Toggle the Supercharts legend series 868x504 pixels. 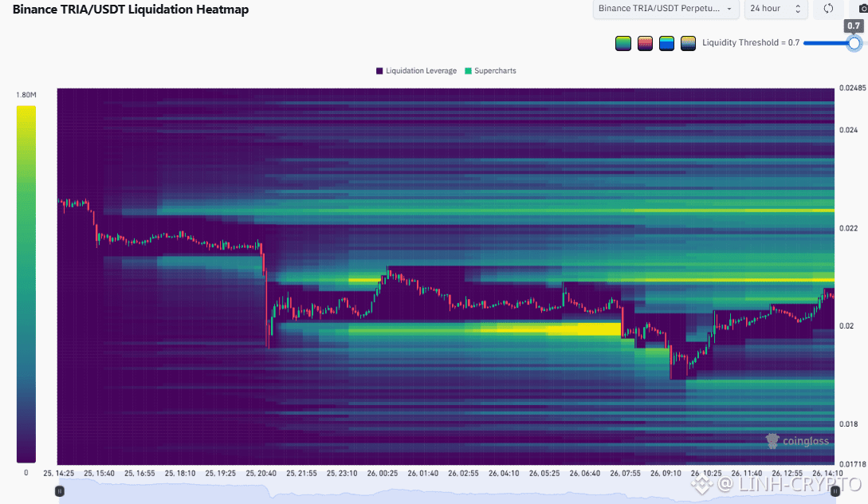pos(490,71)
